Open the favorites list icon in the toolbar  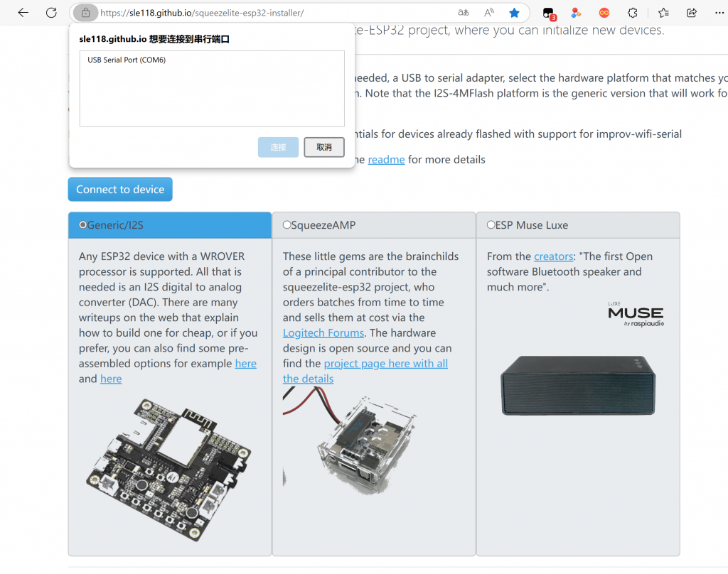663,13
